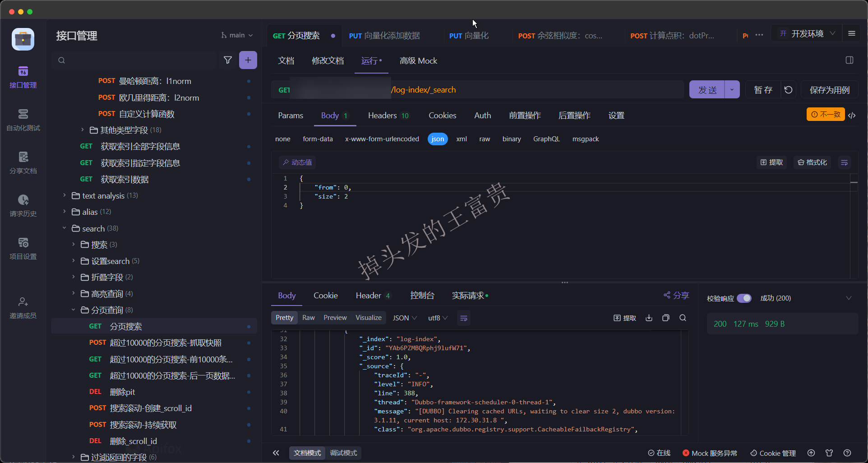Download the response body
This screenshot has height=463, width=868.
tap(649, 318)
